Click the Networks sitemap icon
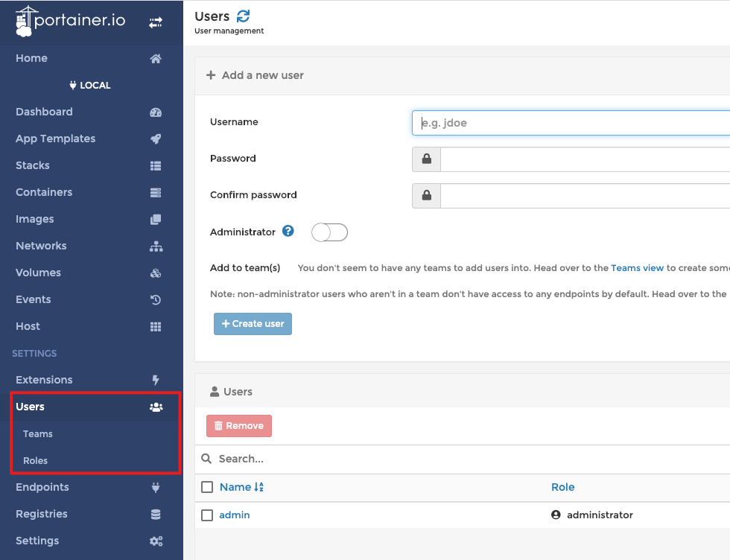Screen dimensions: 730x560 click(156, 246)
